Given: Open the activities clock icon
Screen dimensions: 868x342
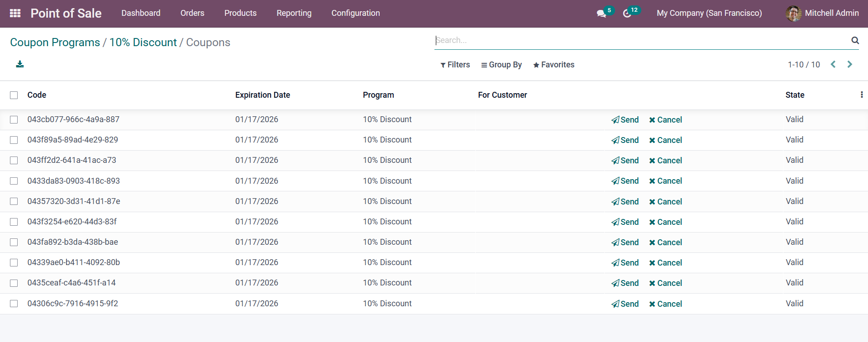Looking at the screenshot, I should point(627,14).
